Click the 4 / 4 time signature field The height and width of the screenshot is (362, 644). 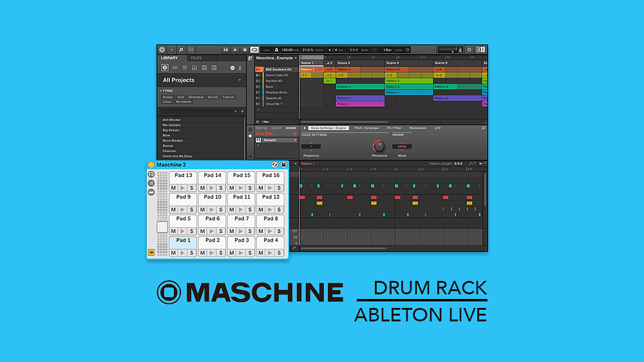pos(332,50)
